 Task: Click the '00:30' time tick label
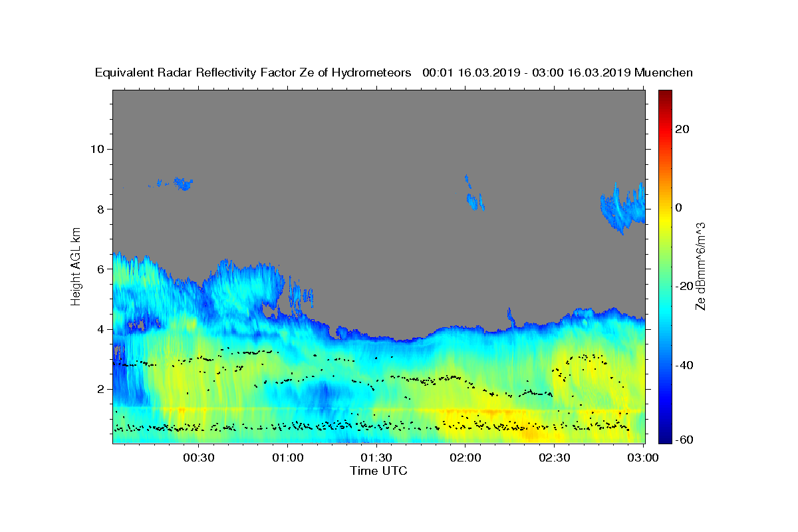[x=199, y=458]
